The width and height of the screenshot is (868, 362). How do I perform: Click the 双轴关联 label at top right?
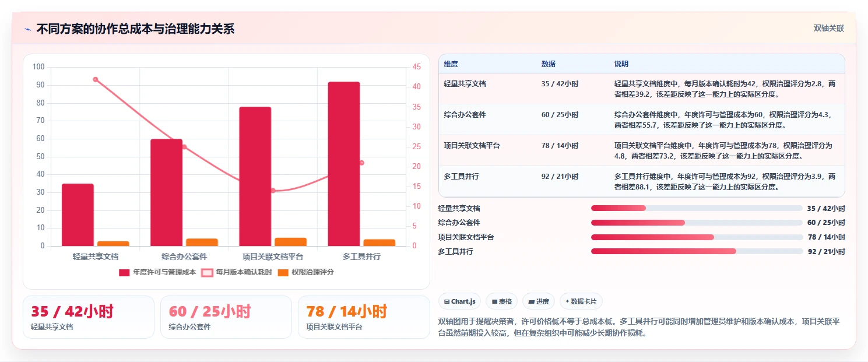[x=829, y=28]
